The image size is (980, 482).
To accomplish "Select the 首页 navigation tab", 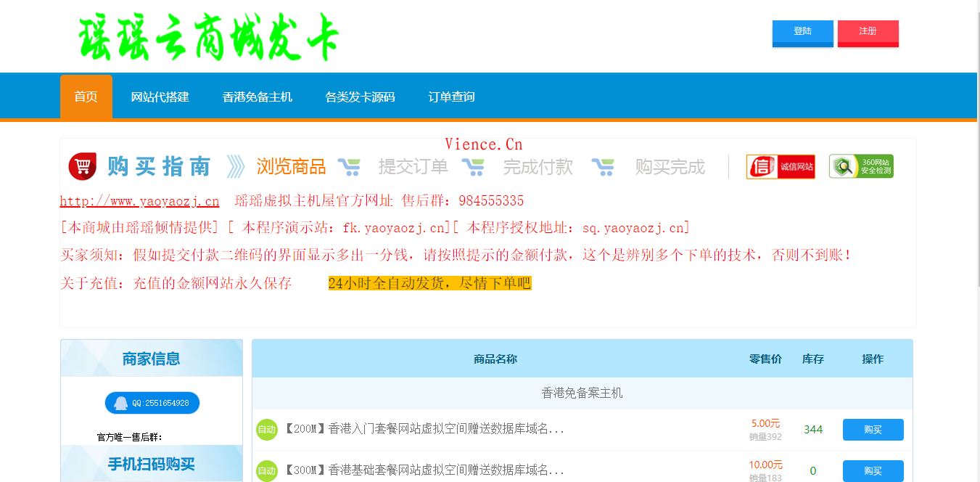I will point(86,96).
